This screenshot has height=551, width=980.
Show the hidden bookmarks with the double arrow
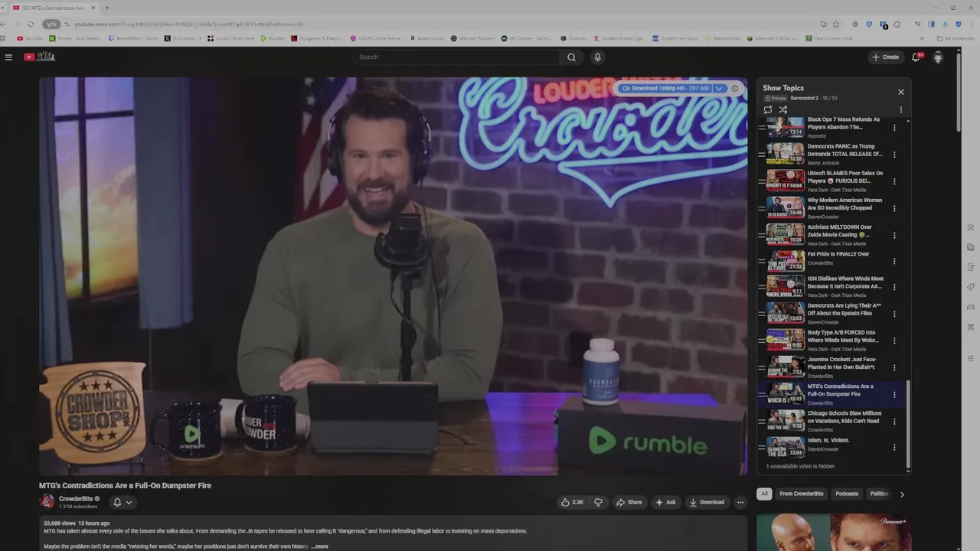pyautogui.click(x=922, y=38)
